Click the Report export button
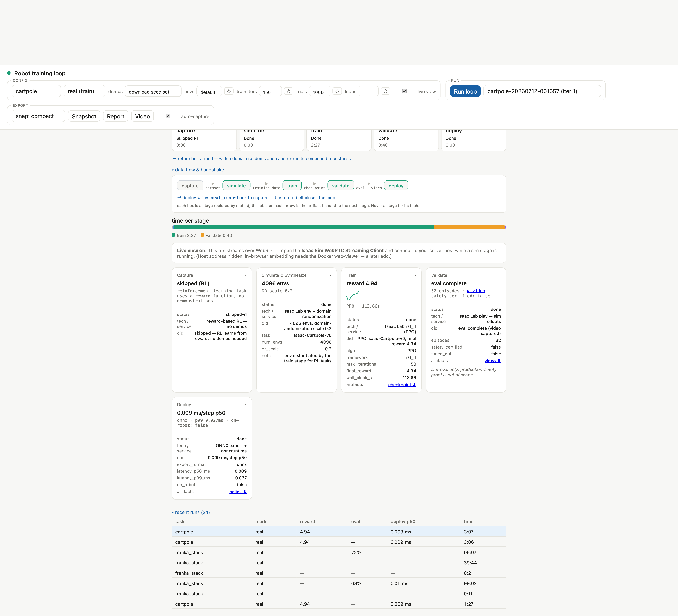 click(x=115, y=116)
